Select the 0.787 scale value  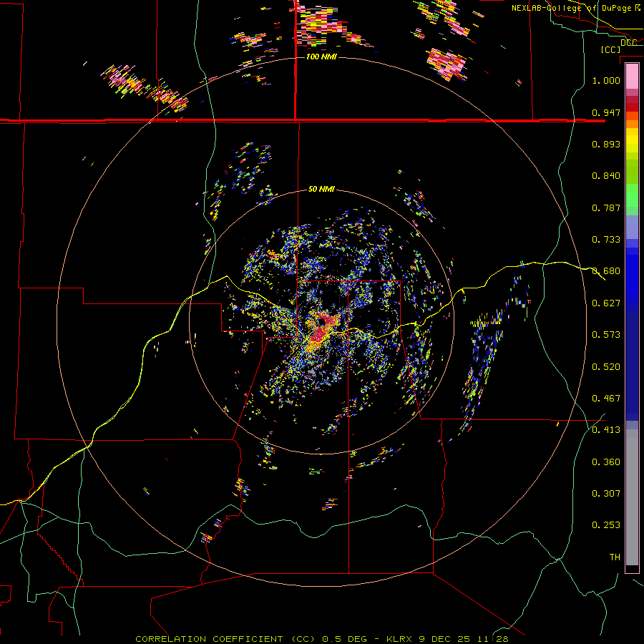606,208
